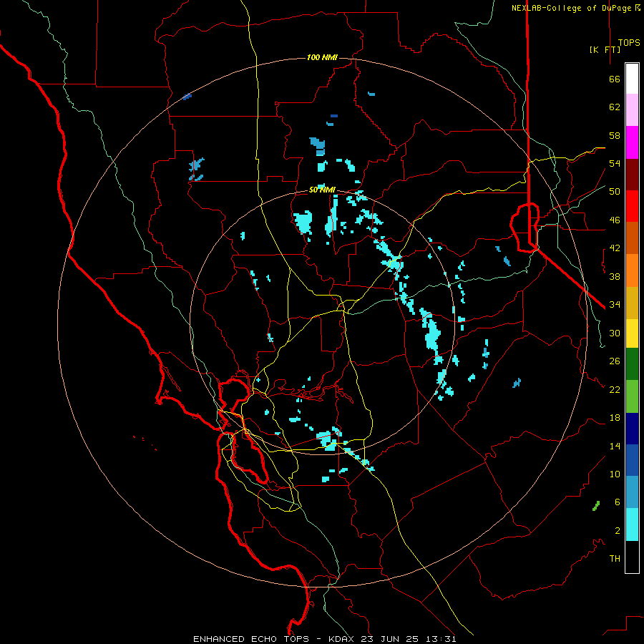Click the '6' legend value
The image size is (644, 644).
pyautogui.click(x=617, y=502)
